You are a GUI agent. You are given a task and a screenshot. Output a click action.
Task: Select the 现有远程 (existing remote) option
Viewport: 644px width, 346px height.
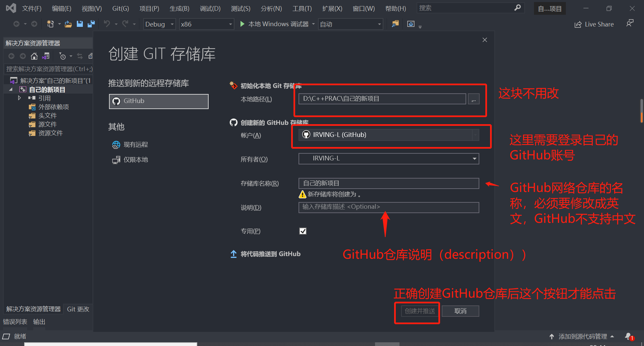point(136,144)
